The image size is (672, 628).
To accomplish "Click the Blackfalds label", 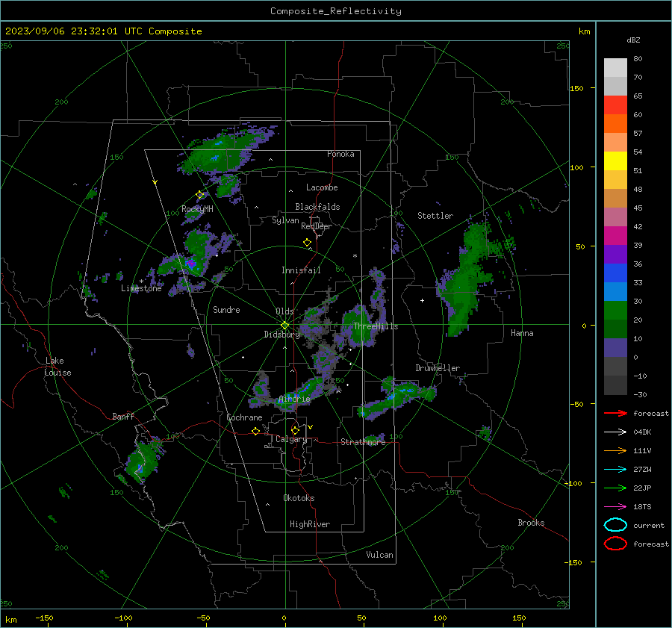I will [317, 207].
